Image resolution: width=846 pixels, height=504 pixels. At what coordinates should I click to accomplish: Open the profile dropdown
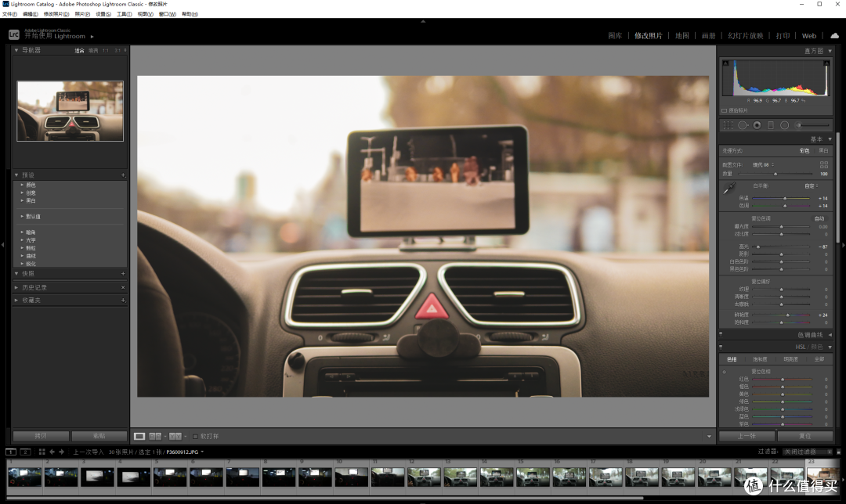764,165
